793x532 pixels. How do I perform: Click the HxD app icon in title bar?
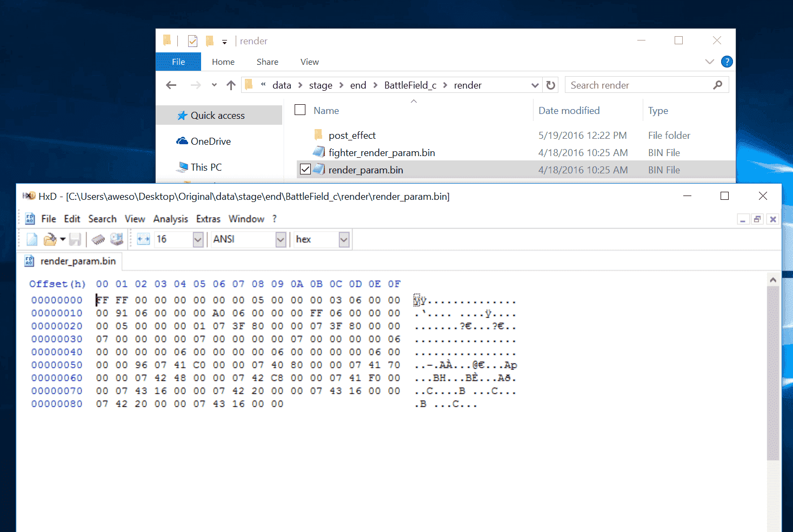29,196
